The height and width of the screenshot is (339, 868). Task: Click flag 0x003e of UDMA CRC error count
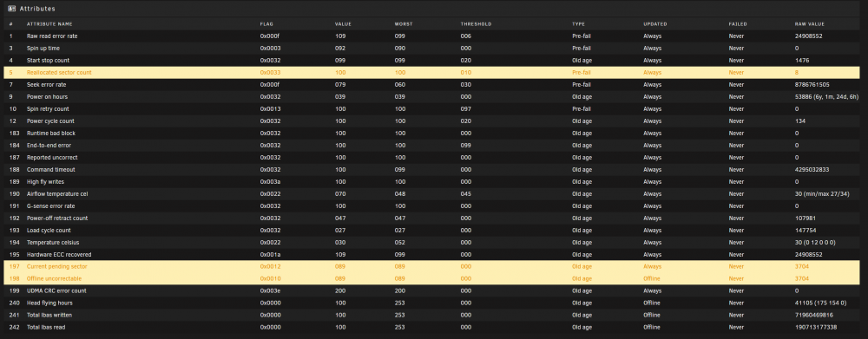click(x=270, y=291)
